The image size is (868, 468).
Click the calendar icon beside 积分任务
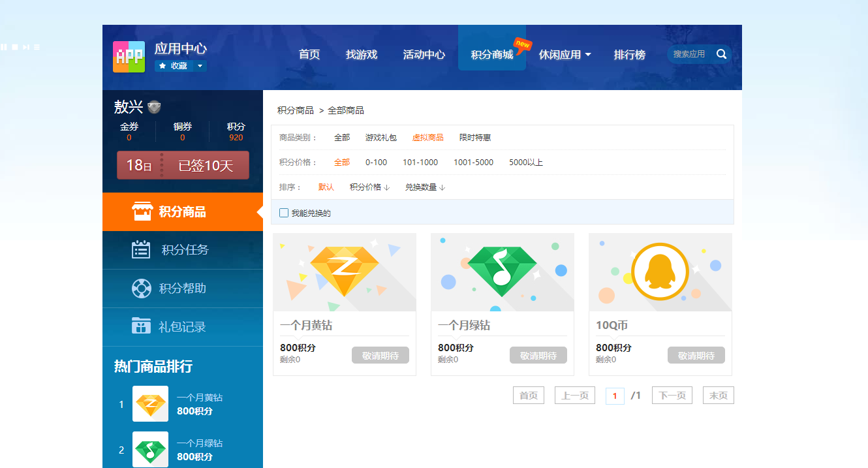(x=141, y=250)
